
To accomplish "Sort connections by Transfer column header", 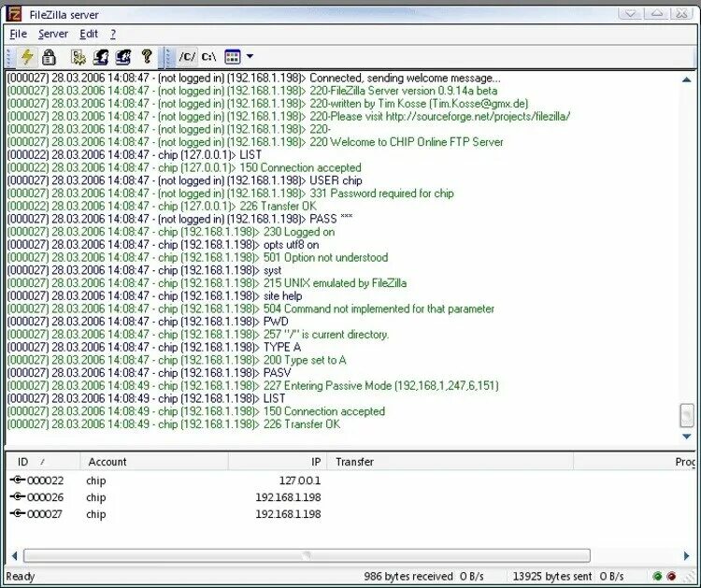I will [x=451, y=462].
